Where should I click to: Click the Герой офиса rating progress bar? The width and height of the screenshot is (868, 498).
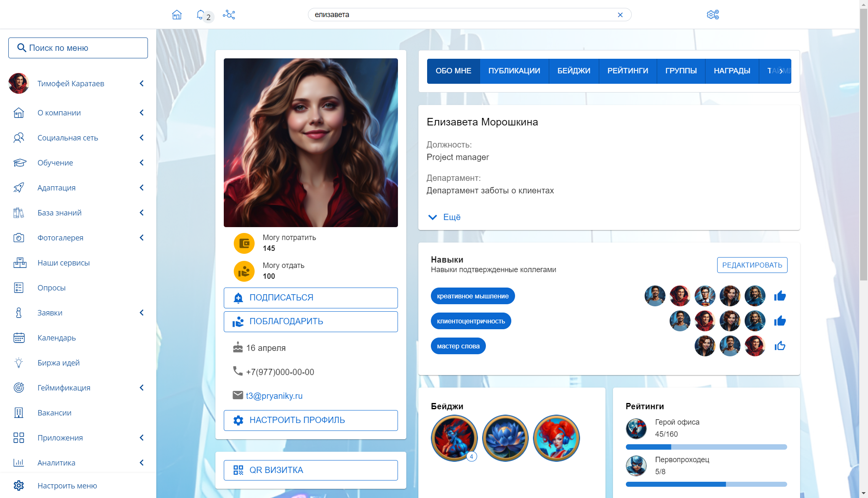tap(706, 447)
